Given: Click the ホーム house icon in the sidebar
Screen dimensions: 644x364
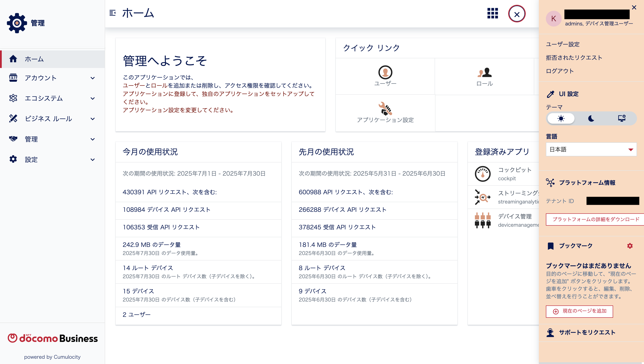Looking at the screenshot, I should [13, 59].
